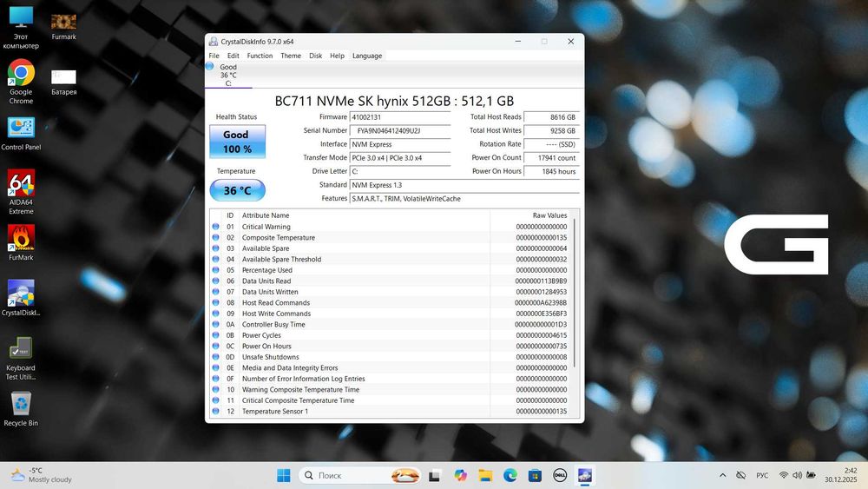The height and width of the screenshot is (489, 868).
Task: Select the Media and Data Integrity Errors row
Action: tap(391, 367)
